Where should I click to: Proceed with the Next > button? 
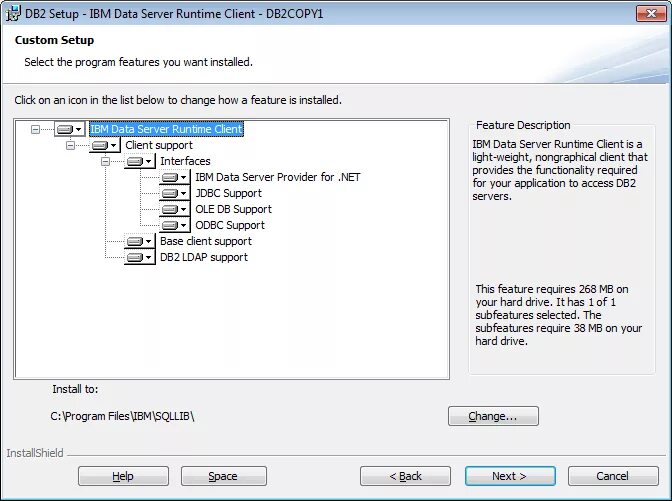510,476
